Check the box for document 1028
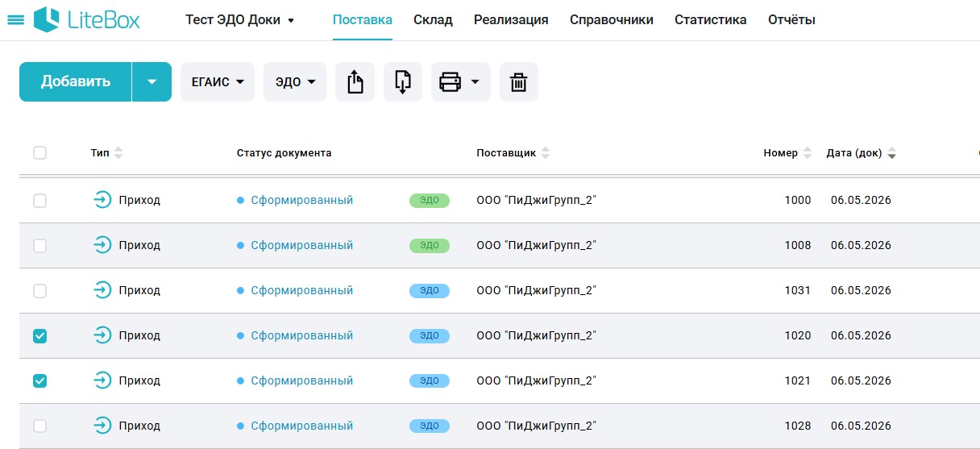 click(x=39, y=426)
